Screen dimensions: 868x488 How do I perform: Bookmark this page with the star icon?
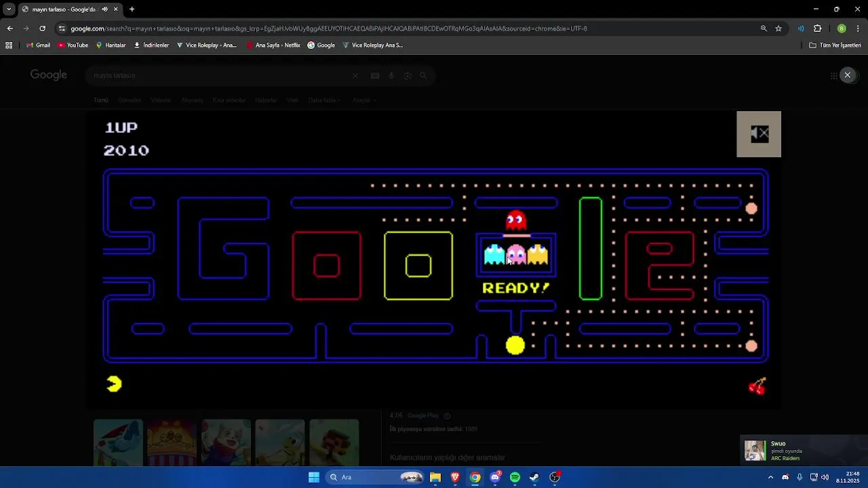pyautogui.click(x=778, y=28)
